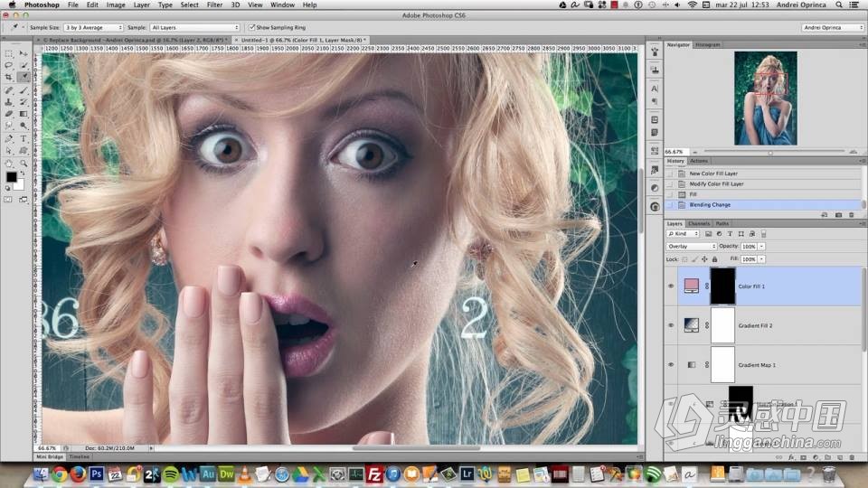Toggle lock transparent pixels
868x488 pixels.
pyautogui.click(x=684, y=259)
